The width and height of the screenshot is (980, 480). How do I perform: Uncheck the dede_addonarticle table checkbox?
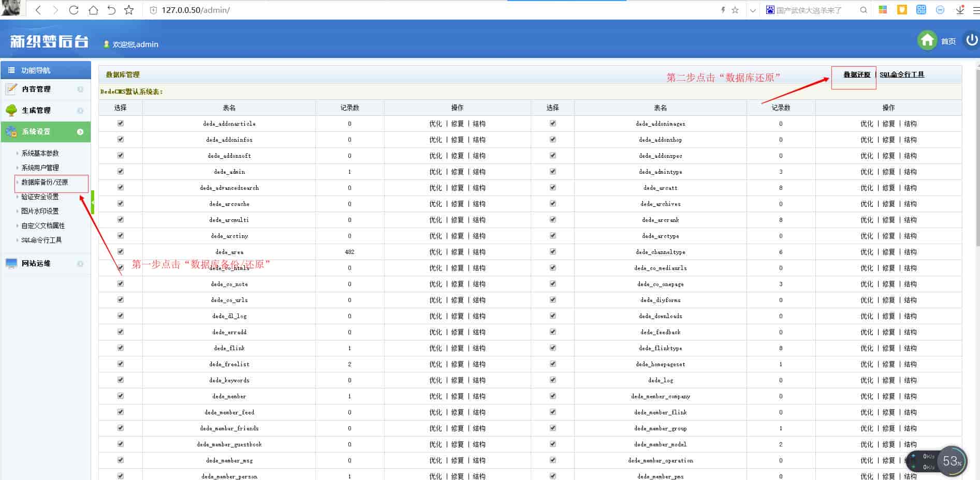click(121, 124)
